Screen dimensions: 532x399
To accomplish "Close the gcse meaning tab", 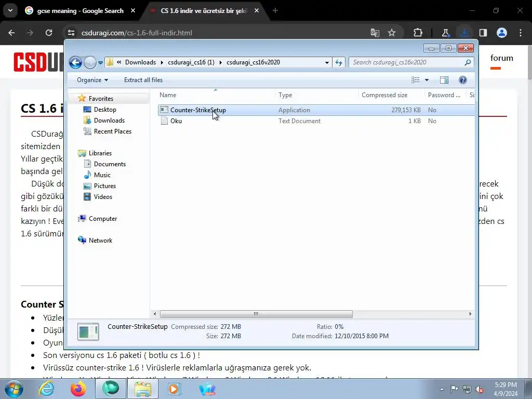I will [133, 11].
